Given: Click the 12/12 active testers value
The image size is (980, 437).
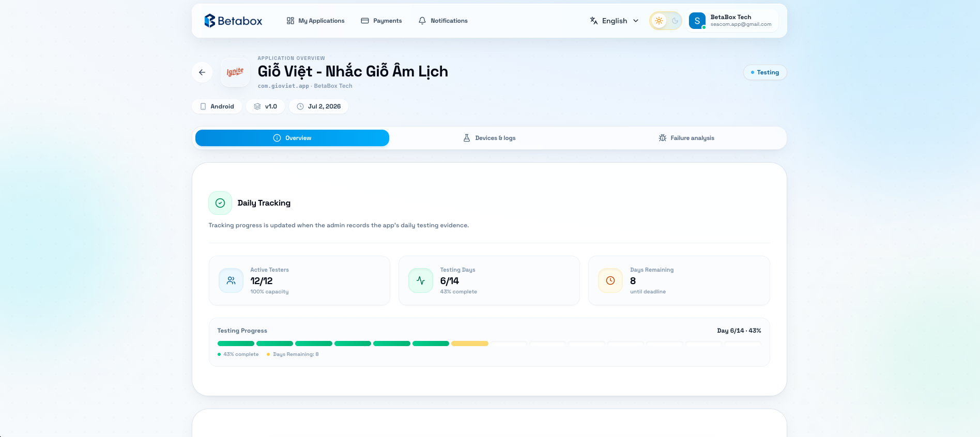Looking at the screenshot, I should point(262,281).
